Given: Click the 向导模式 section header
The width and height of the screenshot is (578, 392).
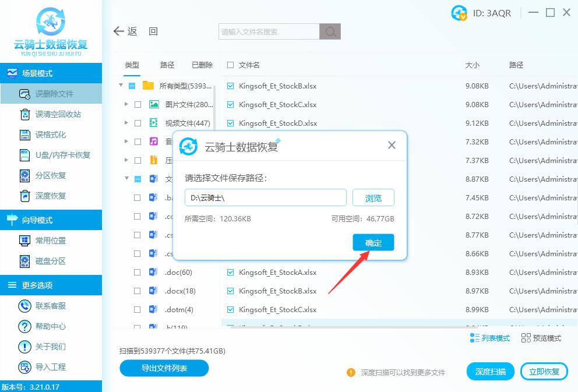Looking at the screenshot, I should [51, 220].
